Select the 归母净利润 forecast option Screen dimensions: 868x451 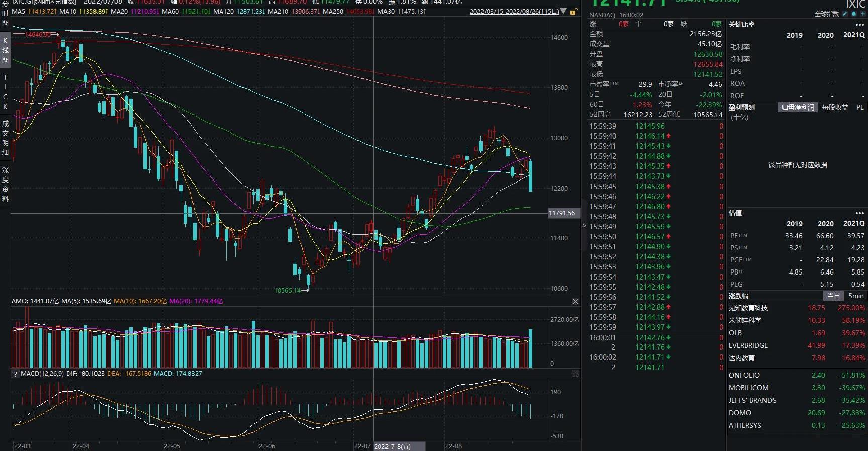click(797, 107)
